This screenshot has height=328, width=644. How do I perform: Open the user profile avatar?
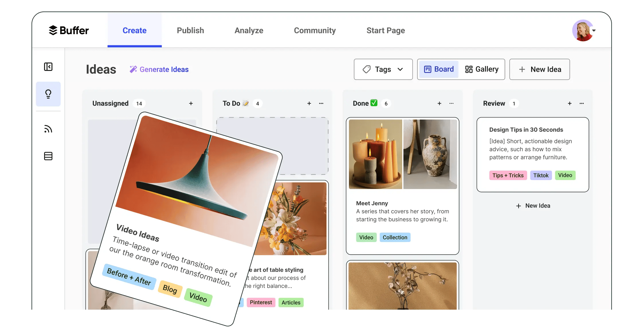click(583, 30)
